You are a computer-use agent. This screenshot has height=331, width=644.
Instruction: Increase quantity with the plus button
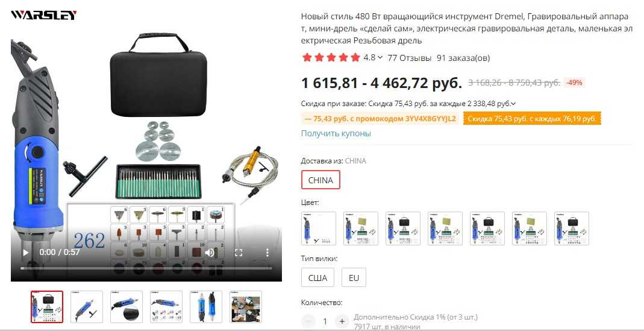coord(342,321)
